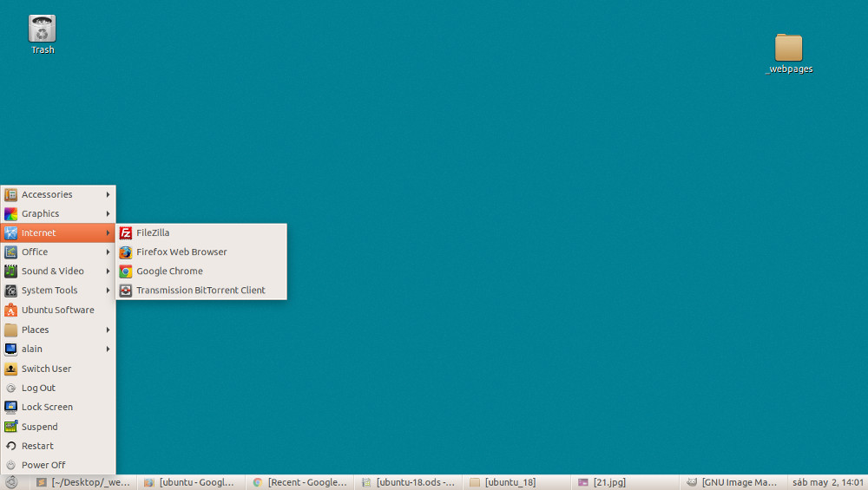The height and width of the screenshot is (490, 868).
Task: Click the Internet submenu arrow
Action: click(108, 232)
